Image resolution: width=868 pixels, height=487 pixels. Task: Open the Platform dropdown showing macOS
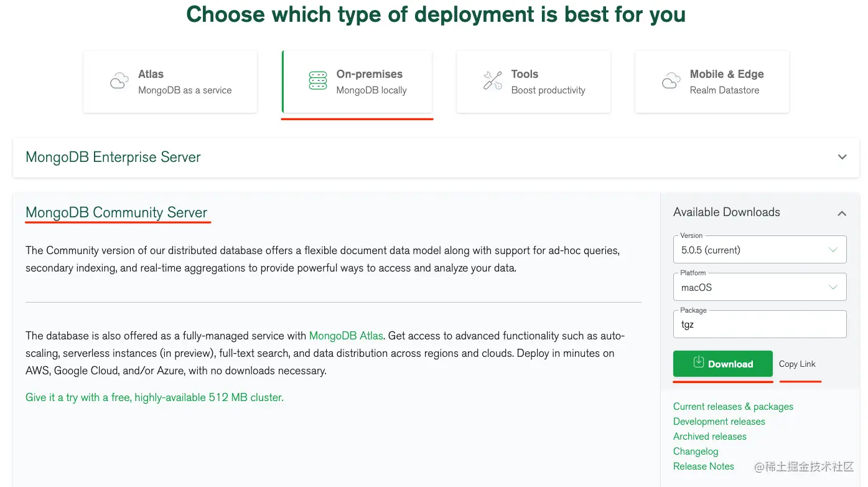tap(759, 287)
